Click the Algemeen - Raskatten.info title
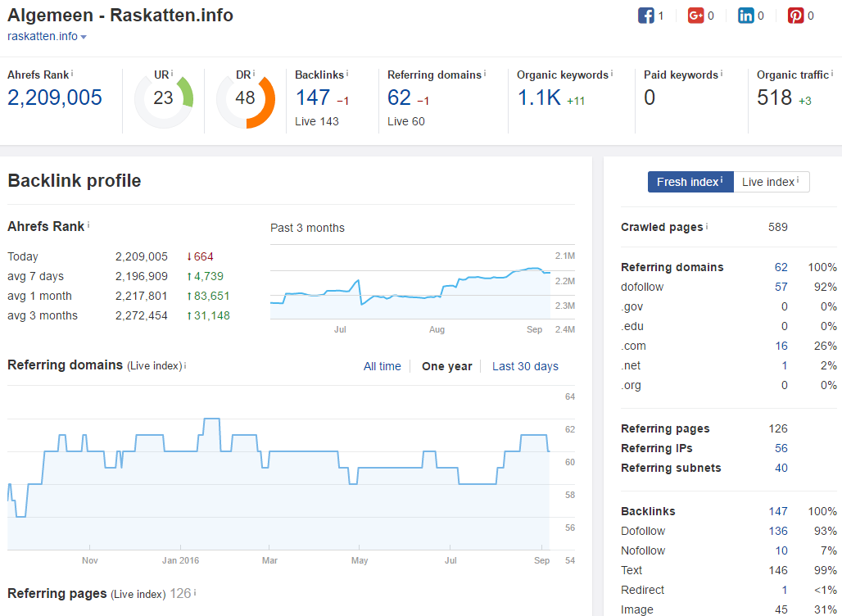The height and width of the screenshot is (616, 842). tap(120, 15)
